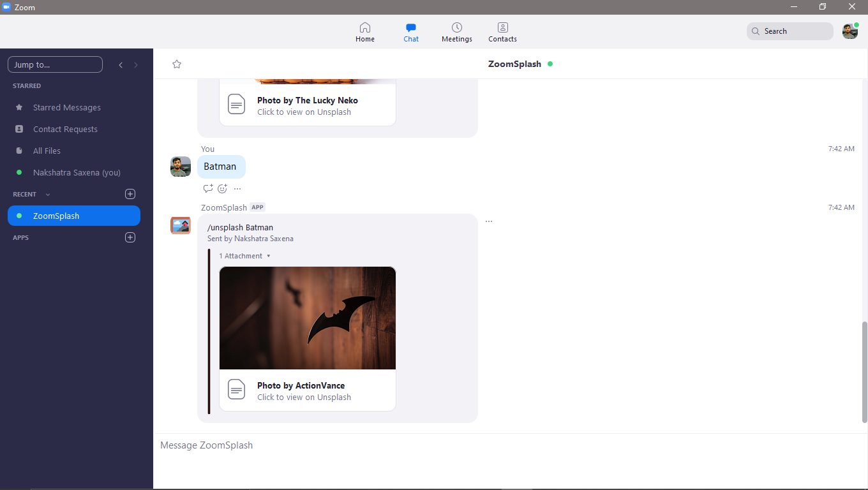Screen dimensions: 868x490
Task: Open Nakshatra Saxena (you) chat
Action: pyautogui.click(x=77, y=172)
